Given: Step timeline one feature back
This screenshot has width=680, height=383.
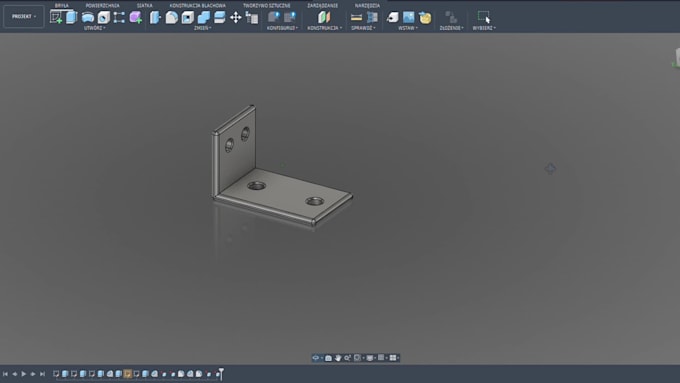Looking at the screenshot, I should click(15, 374).
